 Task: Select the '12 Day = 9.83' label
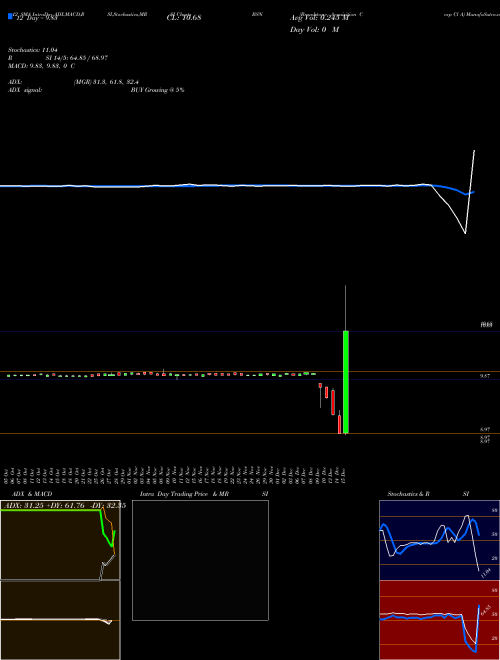[35, 18]
